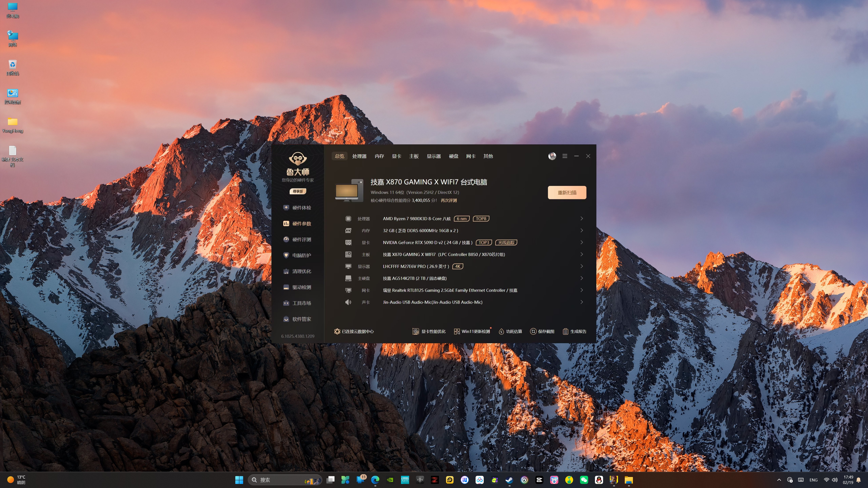Expand the 显卡 RTX 5090 row arrow
868x488 pixels.
pyautogui.click(x=582, y=242)
